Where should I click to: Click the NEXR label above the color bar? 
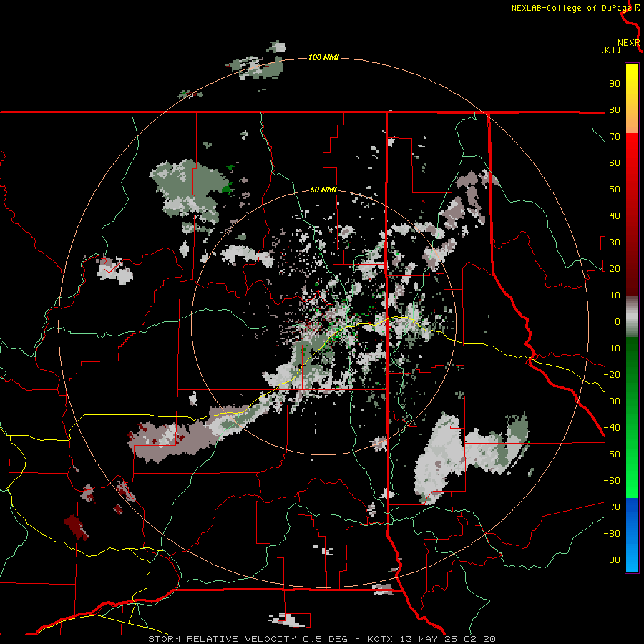tap(629, 43)
